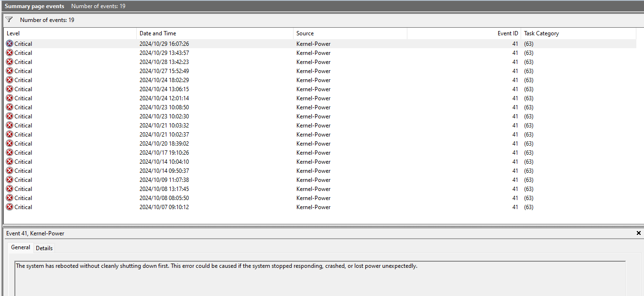Image resolution: width=644 pixels, height=296 pixels.
Task: Switch to the General tab
Action: [x=20, y=247]
